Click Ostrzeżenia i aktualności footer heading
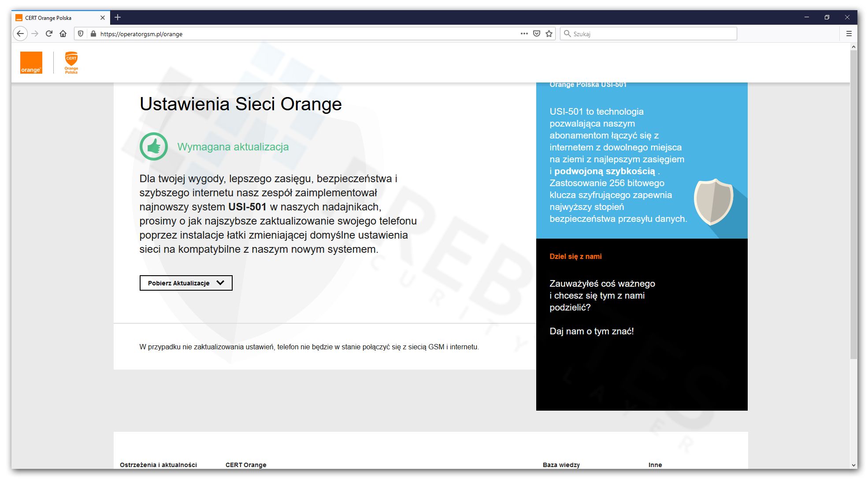The height and width of the screenshot is (479, 868). [158, 465]
